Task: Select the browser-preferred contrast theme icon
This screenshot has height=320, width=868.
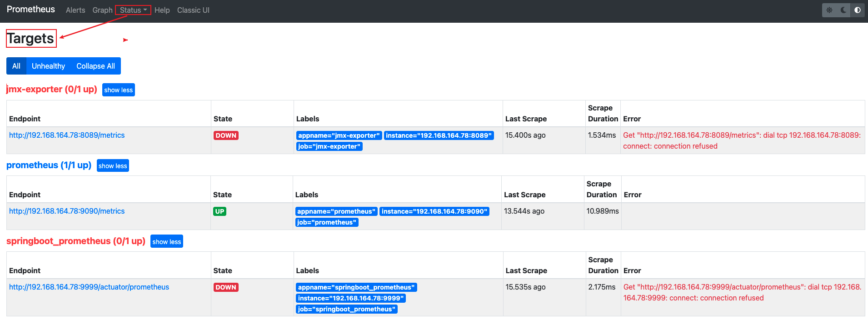Action: [858, 10]
